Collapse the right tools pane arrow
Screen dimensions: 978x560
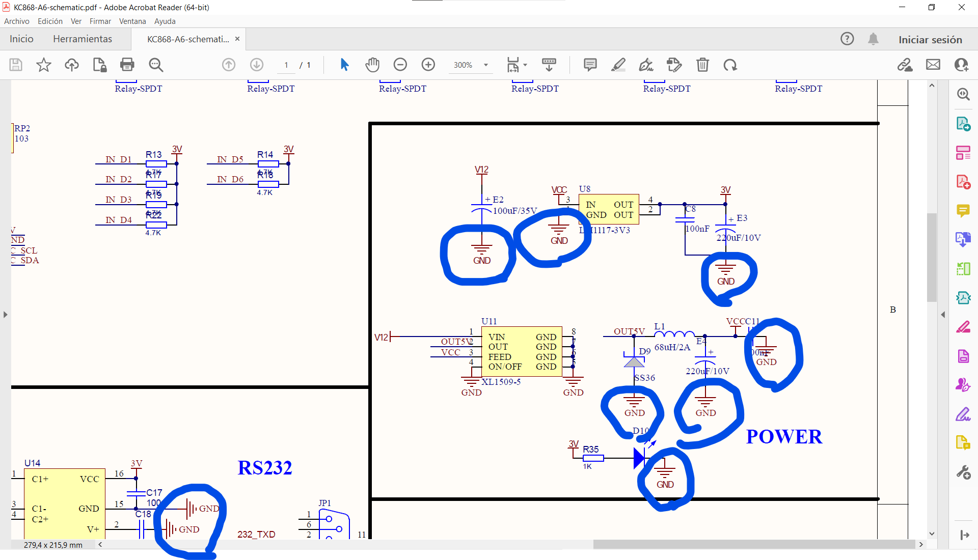click(x=943, y=315)
